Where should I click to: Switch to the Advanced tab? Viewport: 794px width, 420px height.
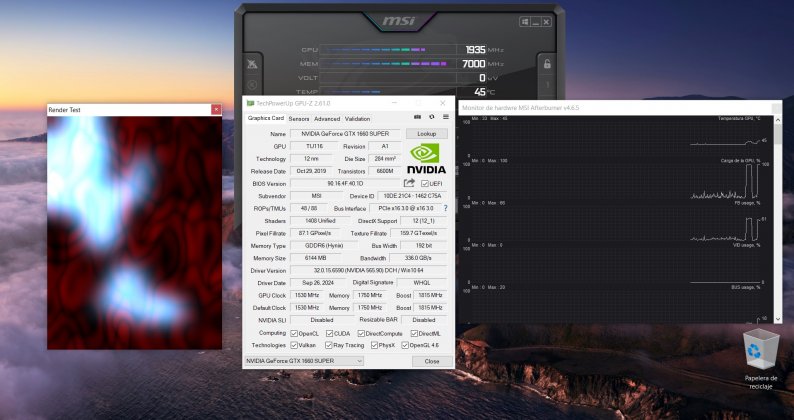click(x=327, y=119)
